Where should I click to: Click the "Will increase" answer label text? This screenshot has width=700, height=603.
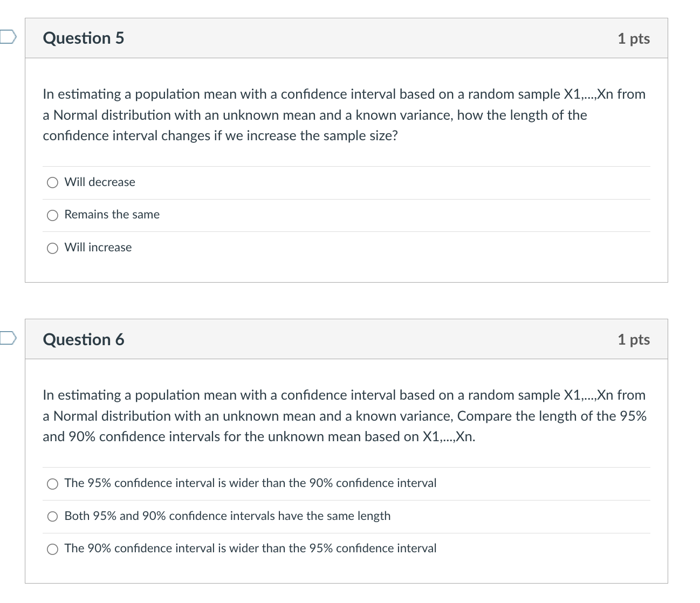[x=98, y=248]
